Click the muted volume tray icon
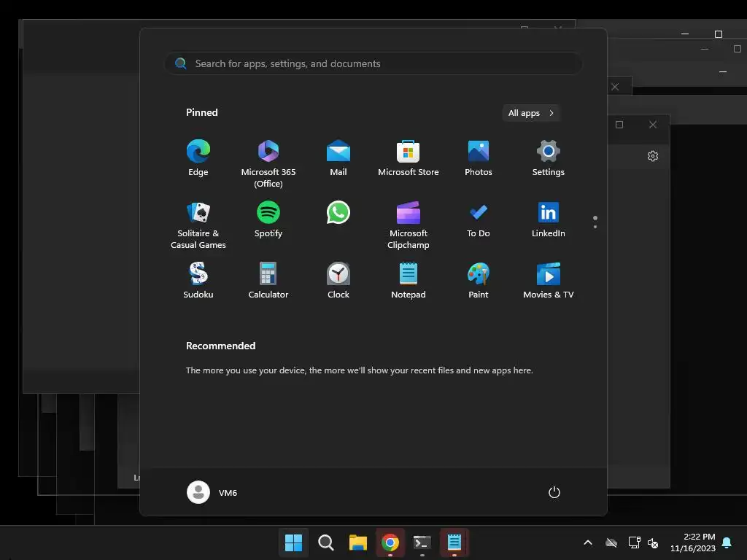 (653, 542)
